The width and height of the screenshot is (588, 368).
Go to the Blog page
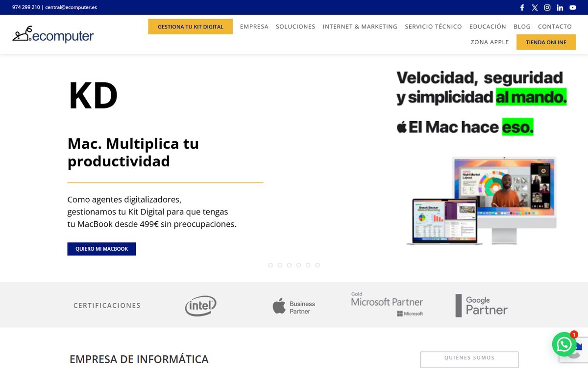click(522, 26)
